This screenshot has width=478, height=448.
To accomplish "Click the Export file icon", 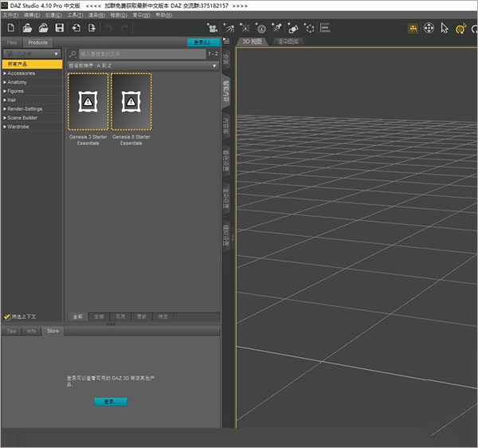I will tap(92, 28).
